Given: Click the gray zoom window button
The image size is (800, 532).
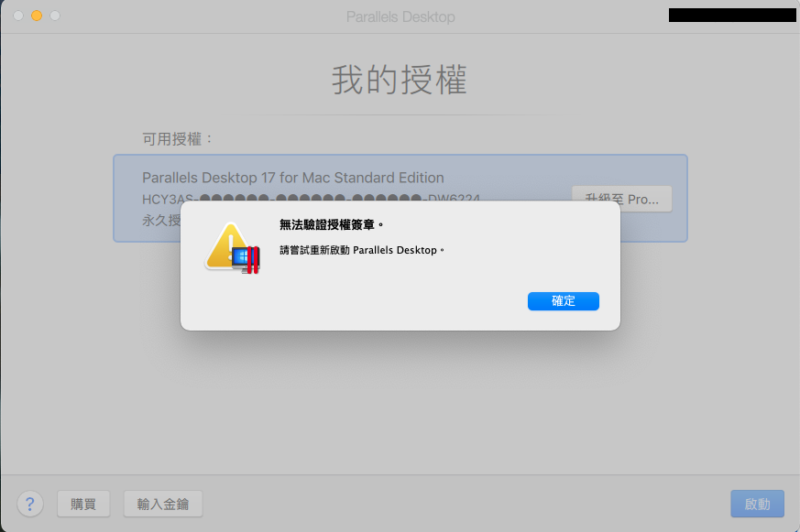Looking at the screenshot, I should click(55, 16).
